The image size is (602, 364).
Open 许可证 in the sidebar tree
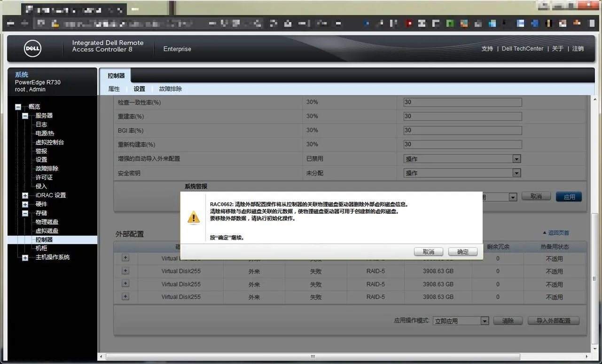[x=44, y=178]
